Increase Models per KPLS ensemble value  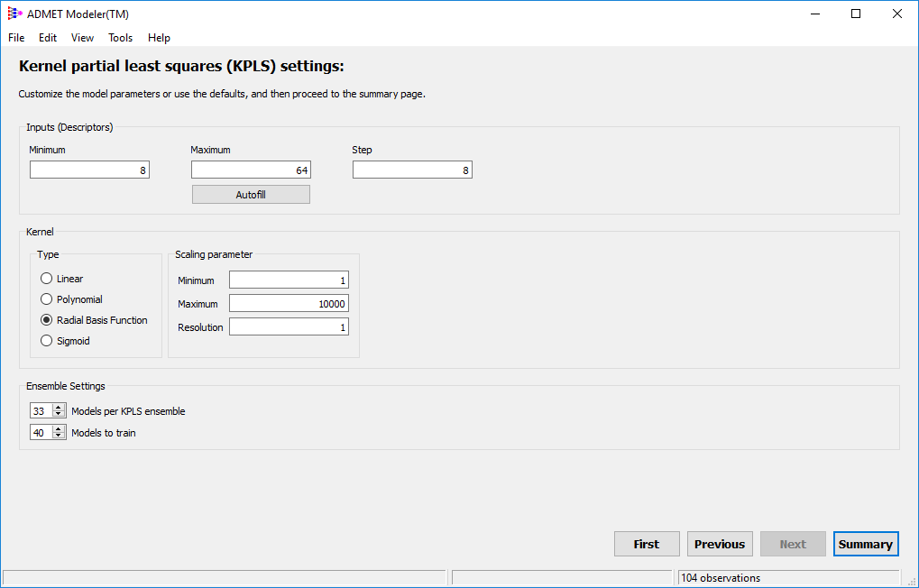(58, 408)
